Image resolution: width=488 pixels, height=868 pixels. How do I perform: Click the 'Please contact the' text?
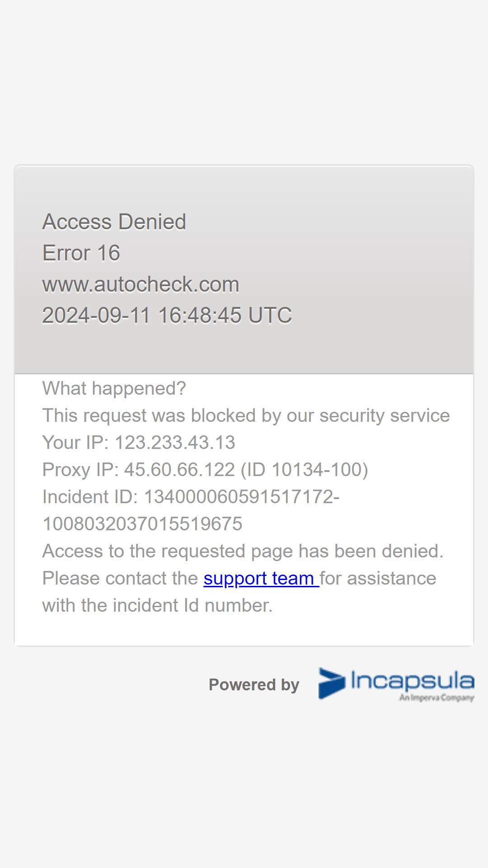pos(120,578)
